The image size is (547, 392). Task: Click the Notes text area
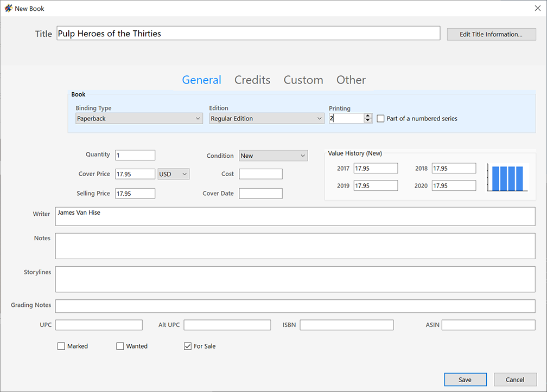295,246
